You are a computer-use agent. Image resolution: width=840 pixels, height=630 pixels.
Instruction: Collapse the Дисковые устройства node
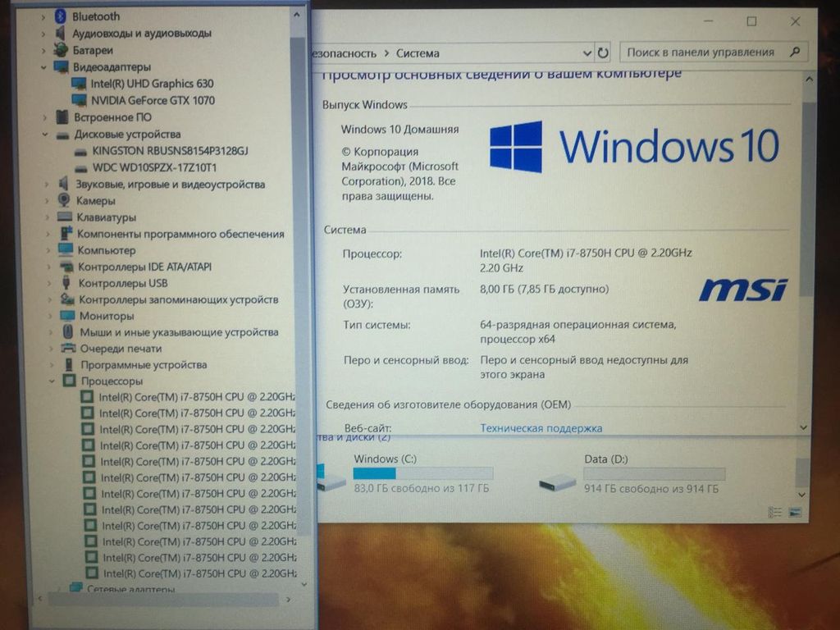[45, 135]
